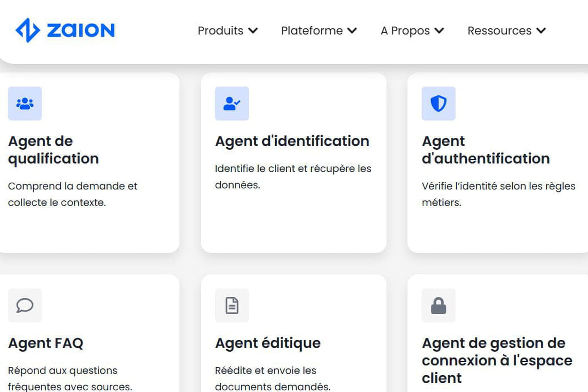Screen dimensions: 588x392
Task: Select the document icon above Agent éditique
Action: [232, 306]
